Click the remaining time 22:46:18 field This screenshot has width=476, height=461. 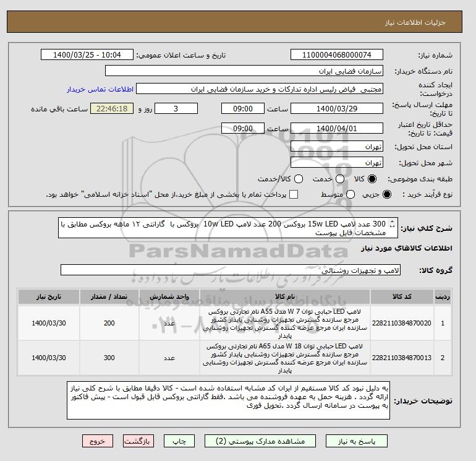click(x=112, y=108)
